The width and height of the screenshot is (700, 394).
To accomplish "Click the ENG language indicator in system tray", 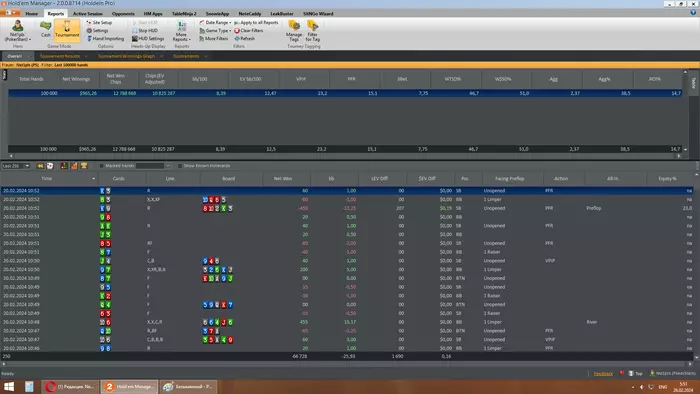I will (x=663, y=387).
